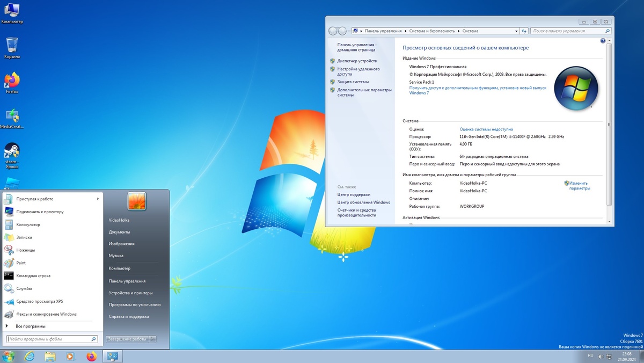Click the user account flower picture
The image size is (644, 363).
pos(136,201)
